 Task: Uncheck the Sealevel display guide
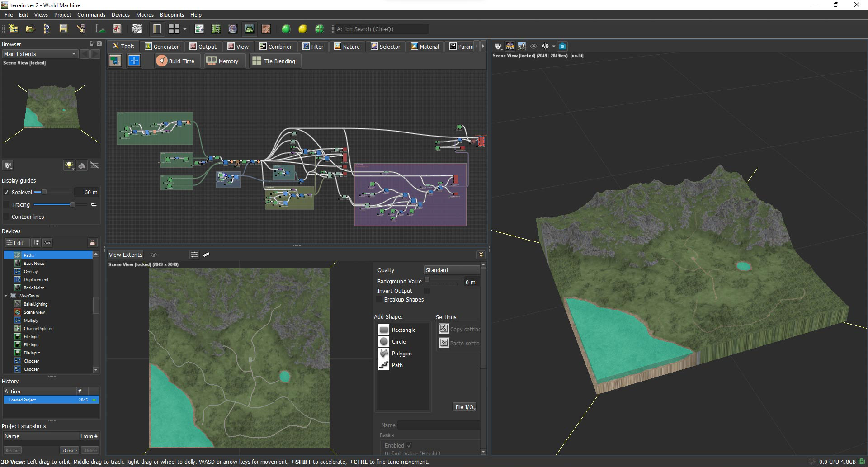6,192
